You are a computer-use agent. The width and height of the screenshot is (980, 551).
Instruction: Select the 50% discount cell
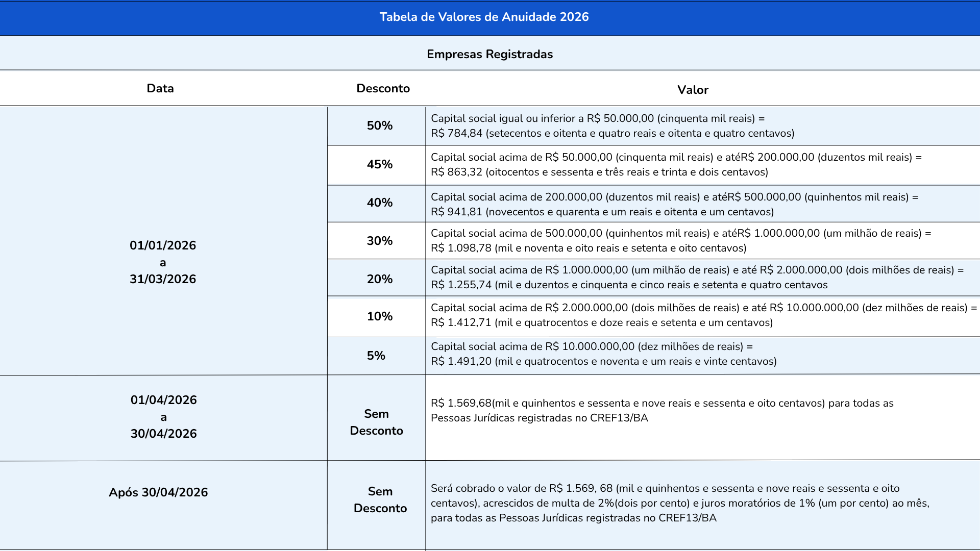click(379, 126)
